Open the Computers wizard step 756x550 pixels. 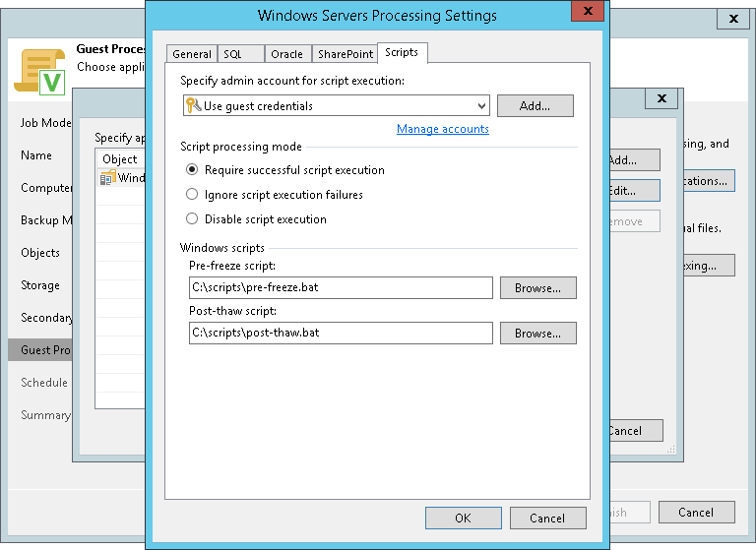pyautogui.click(x=46, y=188)
